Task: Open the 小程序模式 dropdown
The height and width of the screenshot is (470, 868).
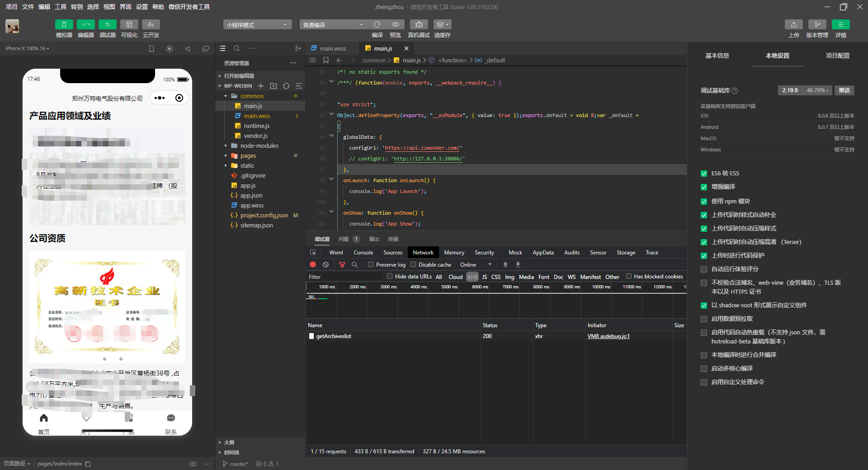Action: (257, 25)
